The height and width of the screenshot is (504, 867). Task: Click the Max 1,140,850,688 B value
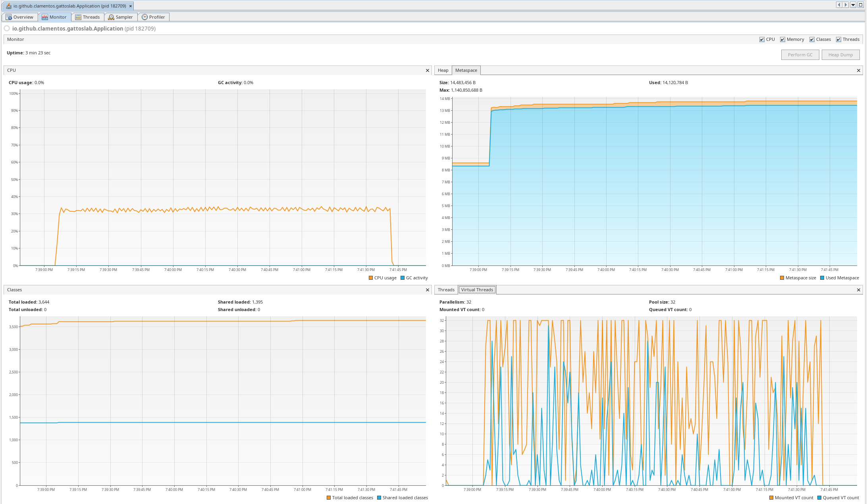pos(466,90)
